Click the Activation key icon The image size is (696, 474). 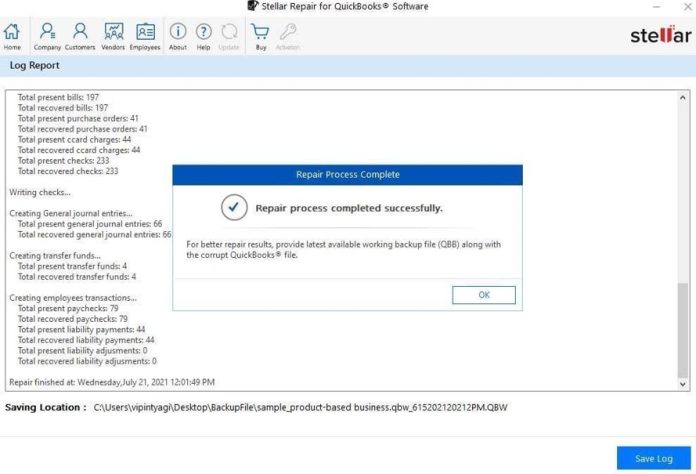(288, 36)
